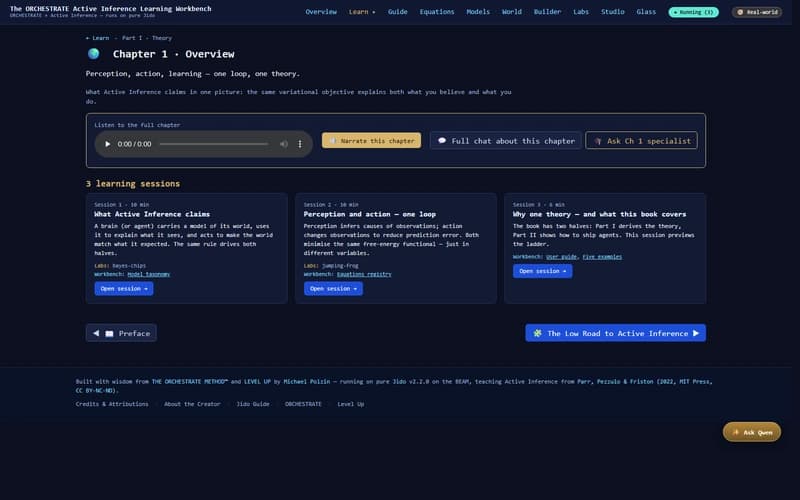This screenshot has height=500, width=800.
Task: Open the Equations registry link
Action: [x=363, y=273]
